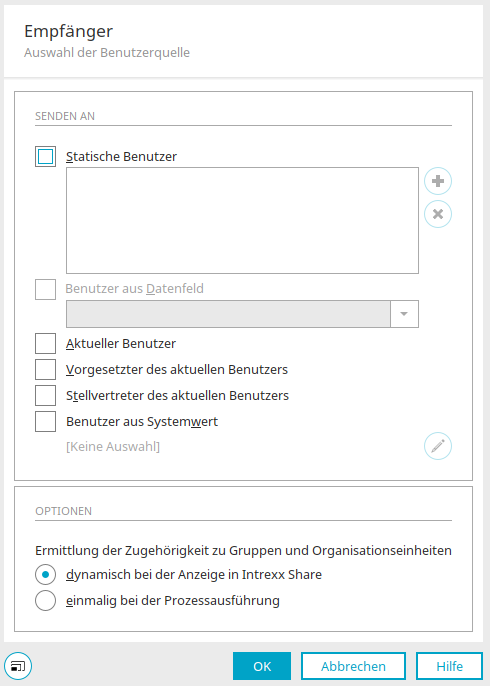
Task: Enable the Statische Benutzer checkbox
Action: point(46,157)
